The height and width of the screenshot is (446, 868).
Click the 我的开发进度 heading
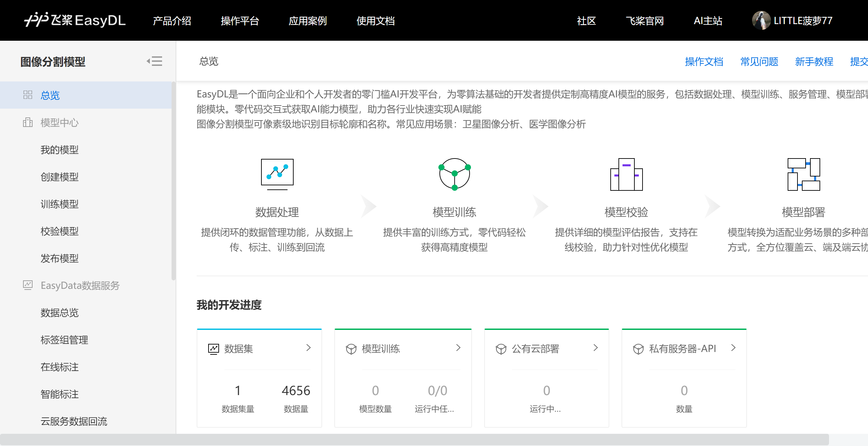tap(229, 305)
